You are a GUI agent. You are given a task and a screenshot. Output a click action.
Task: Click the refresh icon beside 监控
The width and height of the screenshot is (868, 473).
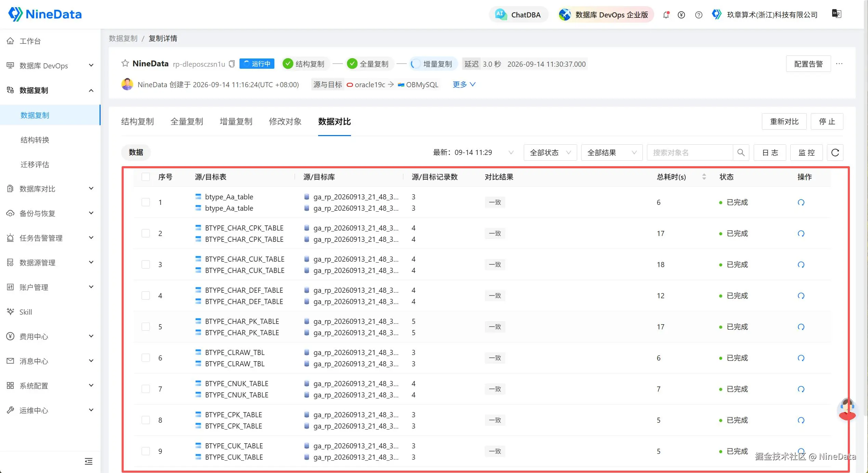coord(835,153)
